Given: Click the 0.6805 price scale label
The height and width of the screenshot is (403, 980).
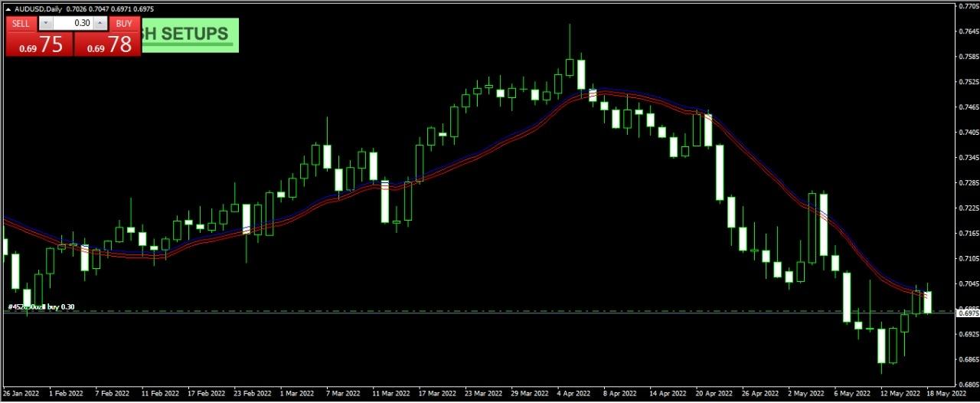Looking at the screenshot, I should [x=968, y=385].
